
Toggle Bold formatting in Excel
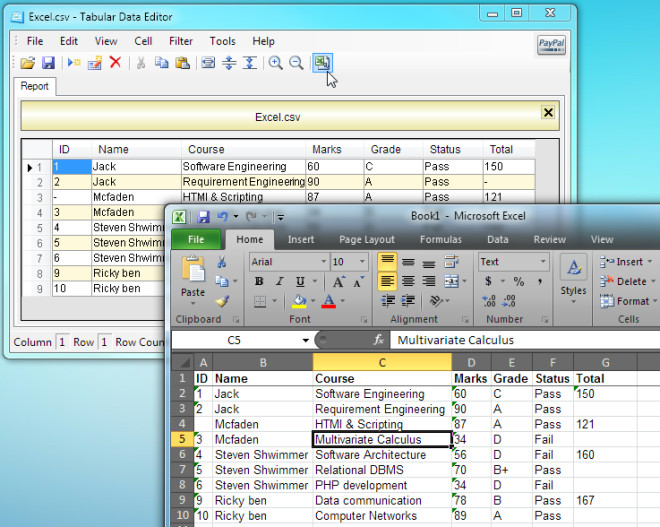[x=259, y=281]
